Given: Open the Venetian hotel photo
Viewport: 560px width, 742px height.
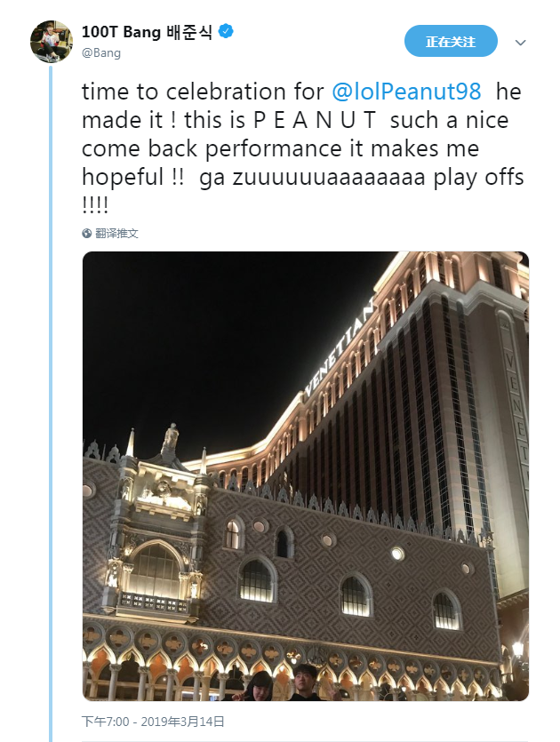Looking at the screenshot, I should pyautogui.click(x=305, y=475).
